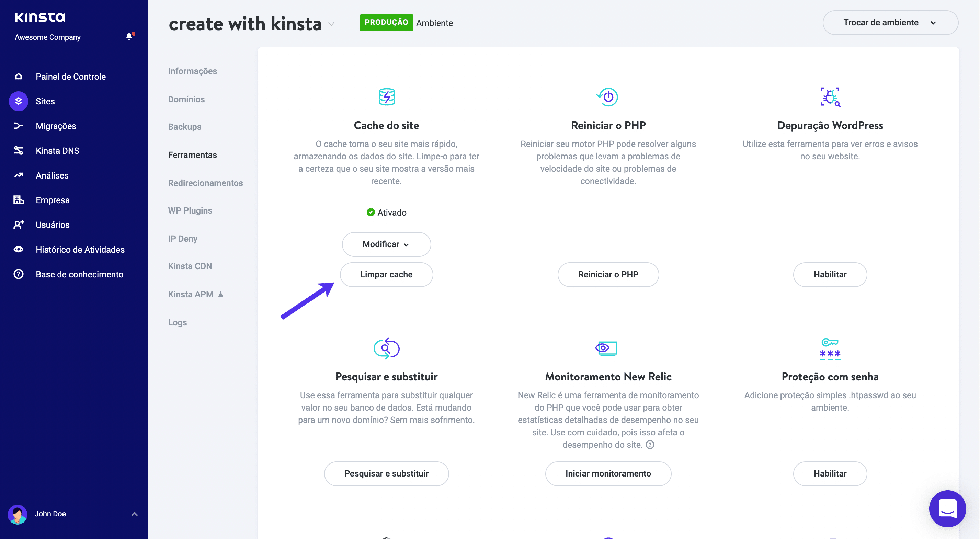Image resolution: width=980 pixels, height=539 pixels.
Task: Open the chat support bubble
Action: click(947, 508)
